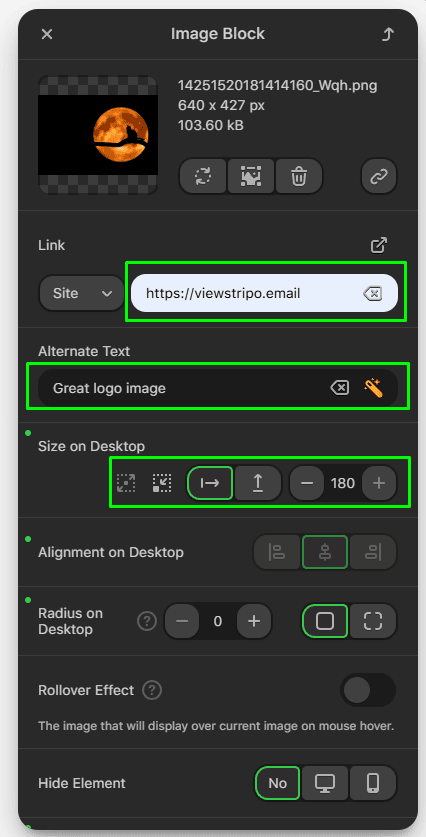Enable the Rollover Effect switch
This screenshot has height=837, width=426.
368,690
